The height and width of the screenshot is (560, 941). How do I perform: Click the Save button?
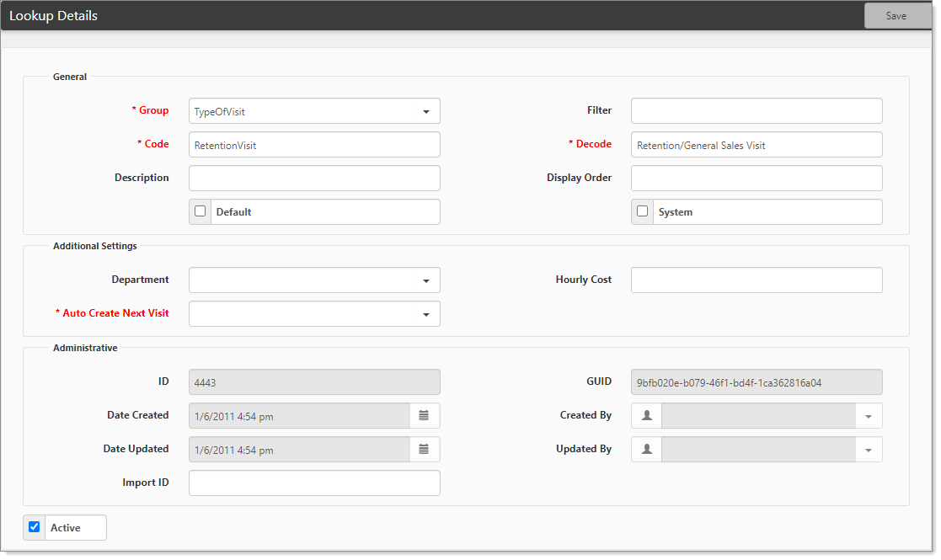click(x=896, y=16)
